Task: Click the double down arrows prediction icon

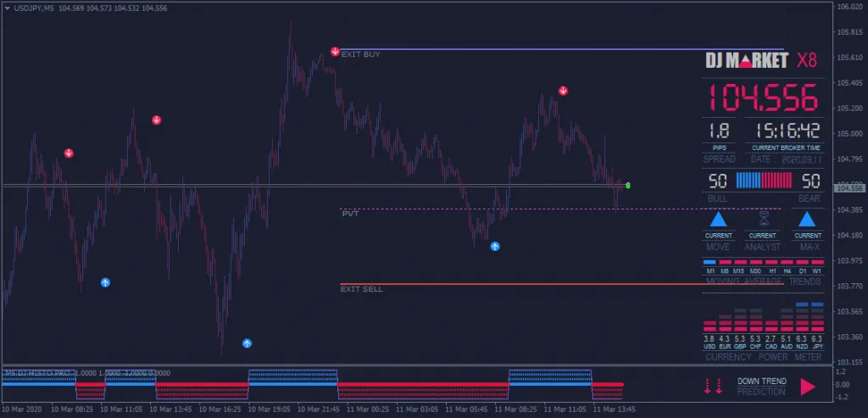Action: tap(713, 386)
